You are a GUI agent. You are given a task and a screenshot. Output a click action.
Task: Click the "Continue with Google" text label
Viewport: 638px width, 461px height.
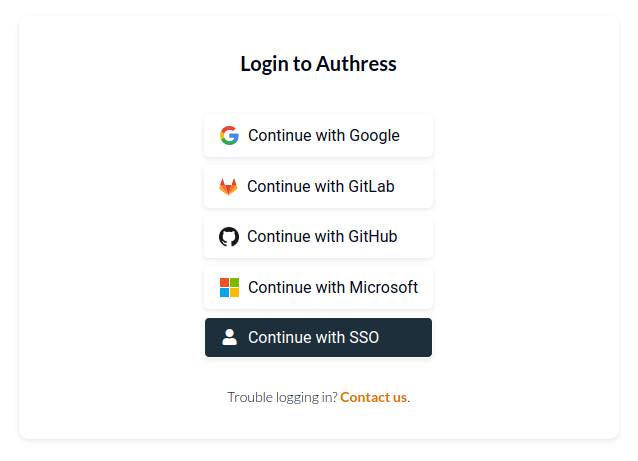(324, 136)
